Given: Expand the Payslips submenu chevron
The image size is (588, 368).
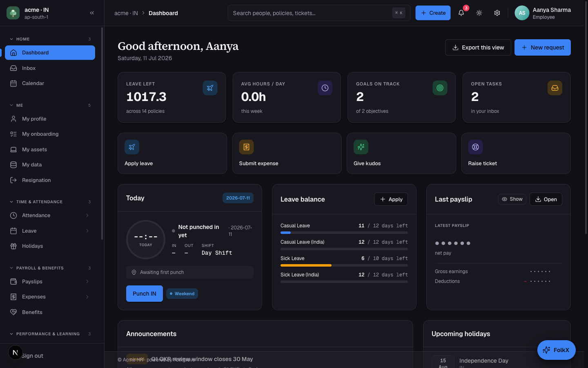Looking at the screenshot, I should (87, 282).
